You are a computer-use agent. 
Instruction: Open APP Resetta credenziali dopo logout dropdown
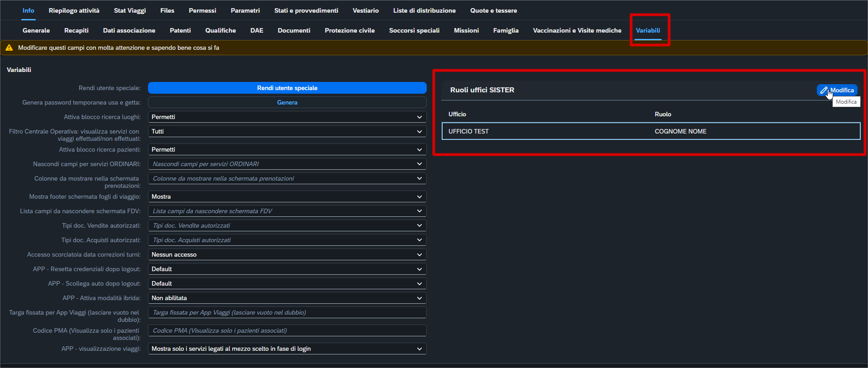pos(287,269)
